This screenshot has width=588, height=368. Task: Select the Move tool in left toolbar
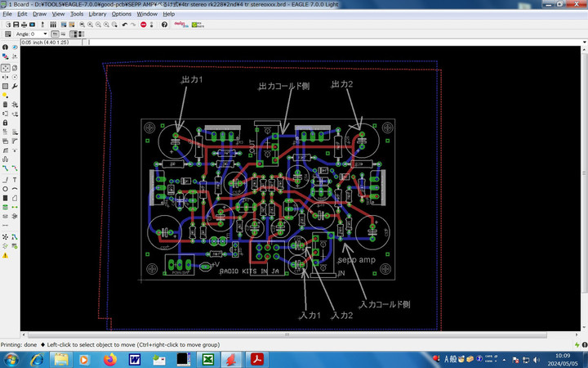(5, 67)
